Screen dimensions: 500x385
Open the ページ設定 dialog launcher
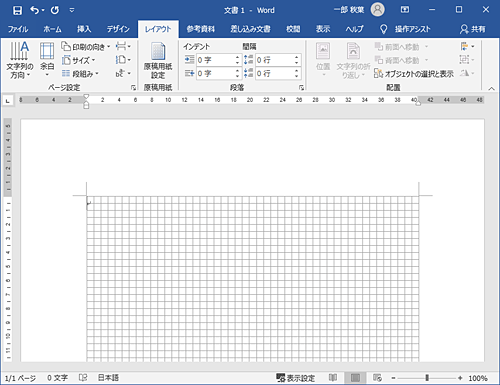tap(133, 88)
